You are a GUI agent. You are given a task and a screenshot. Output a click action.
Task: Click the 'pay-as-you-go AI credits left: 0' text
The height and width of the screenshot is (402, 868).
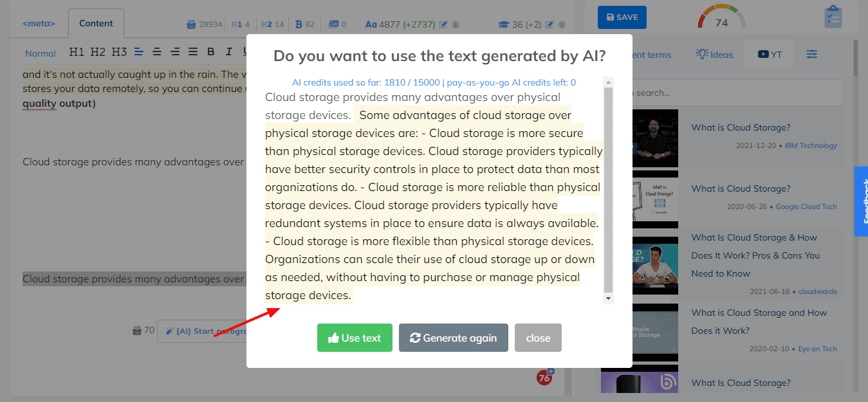click(x=510, y=82)
